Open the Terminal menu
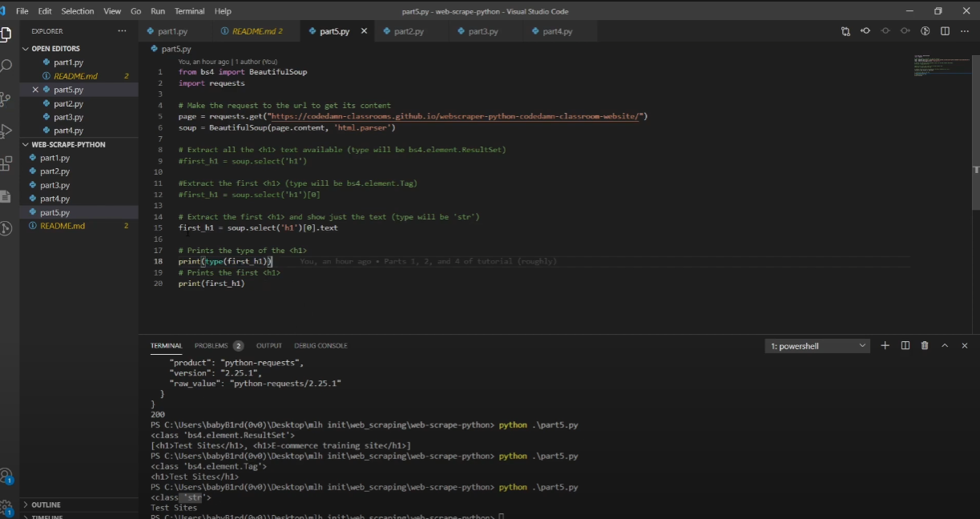The height and width of the screenshot is (519, 980). click(189, 11)
